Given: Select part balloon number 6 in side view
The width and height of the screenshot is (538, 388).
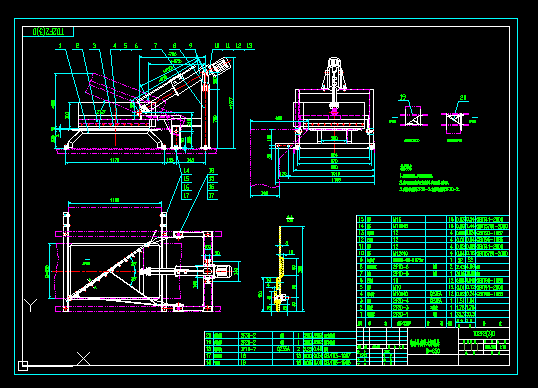Looking at the screenshot, I should 136,45.
